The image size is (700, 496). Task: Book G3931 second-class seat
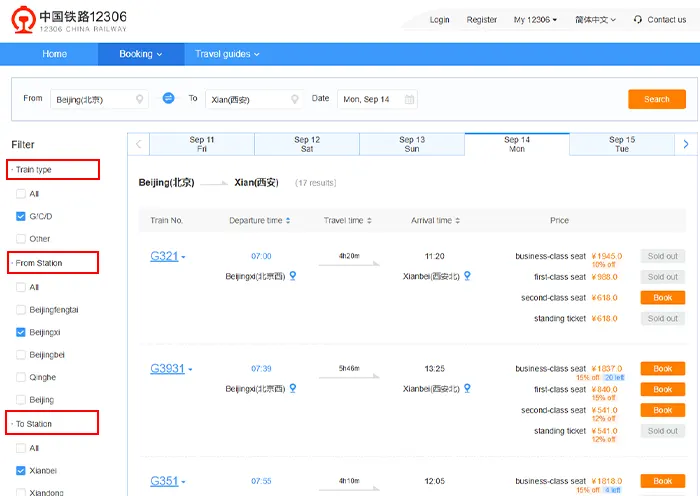pyautogui.click(x=662, y=410)
